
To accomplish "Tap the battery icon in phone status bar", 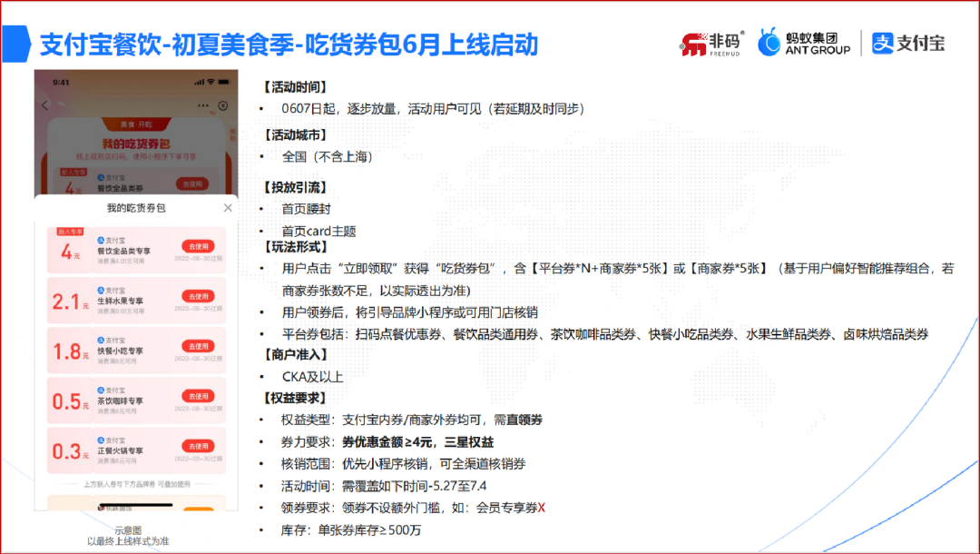I will coord(224,82).
